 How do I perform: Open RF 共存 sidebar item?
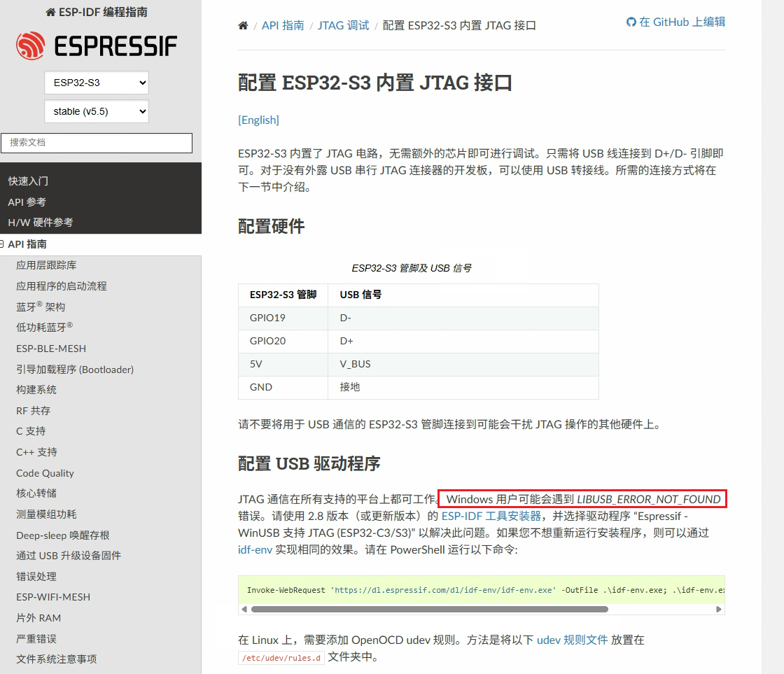33,411
